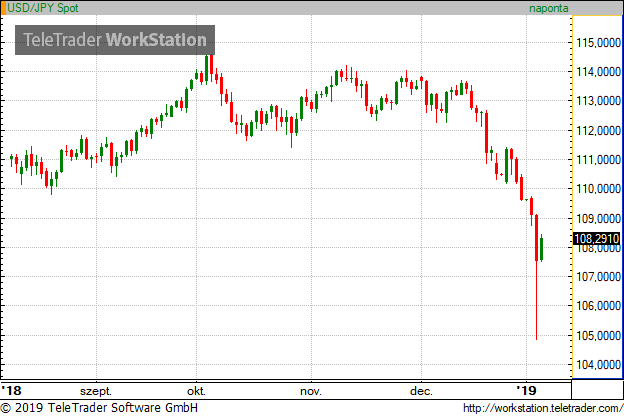Click the 109,0000 price axis label
Viewport: 624px width, 417px height.
(x=599, y=218)
